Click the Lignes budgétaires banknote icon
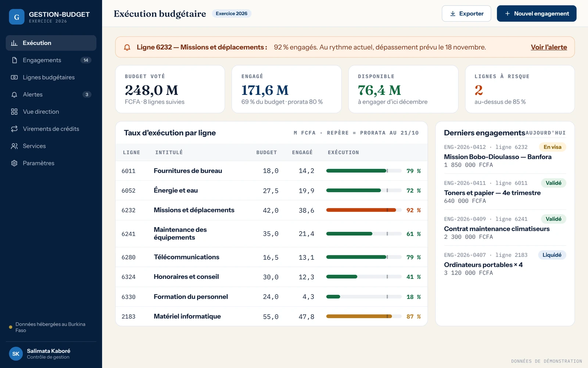The image size is (588, 368). click(14, 77)
